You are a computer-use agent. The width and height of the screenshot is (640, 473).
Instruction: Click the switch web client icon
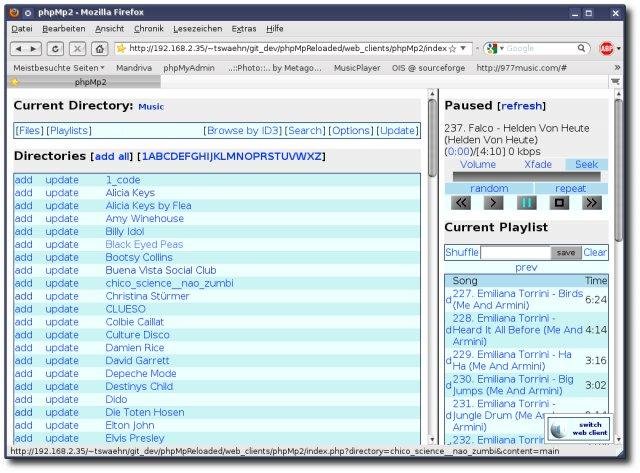tap(579, 429)
